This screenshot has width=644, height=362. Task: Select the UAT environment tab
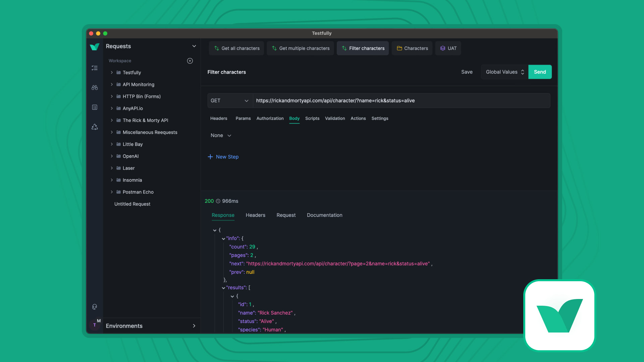(448, 48)
